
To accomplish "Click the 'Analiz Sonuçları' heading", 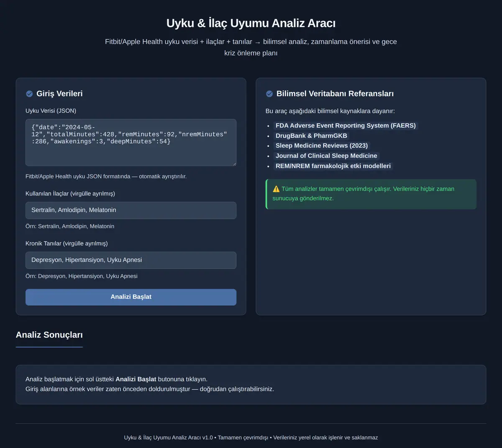I will point(49,335).
